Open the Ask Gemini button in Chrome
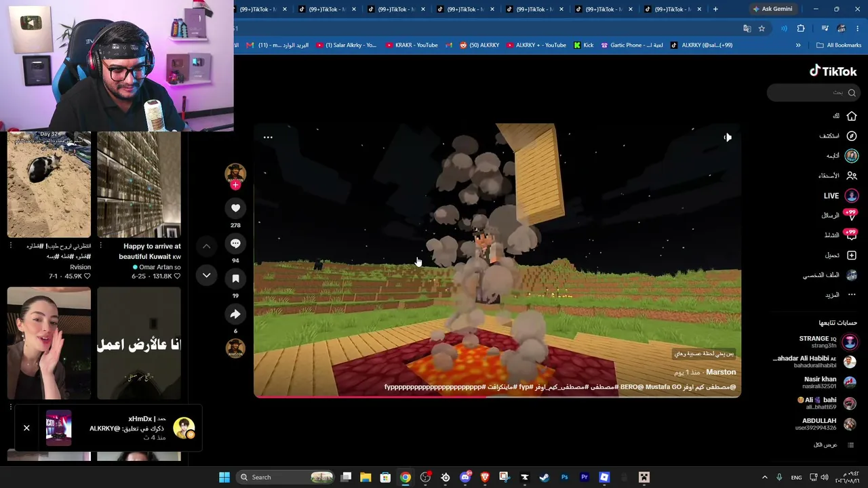The height and width of the screenshot is (488, 868). (772, 9)
